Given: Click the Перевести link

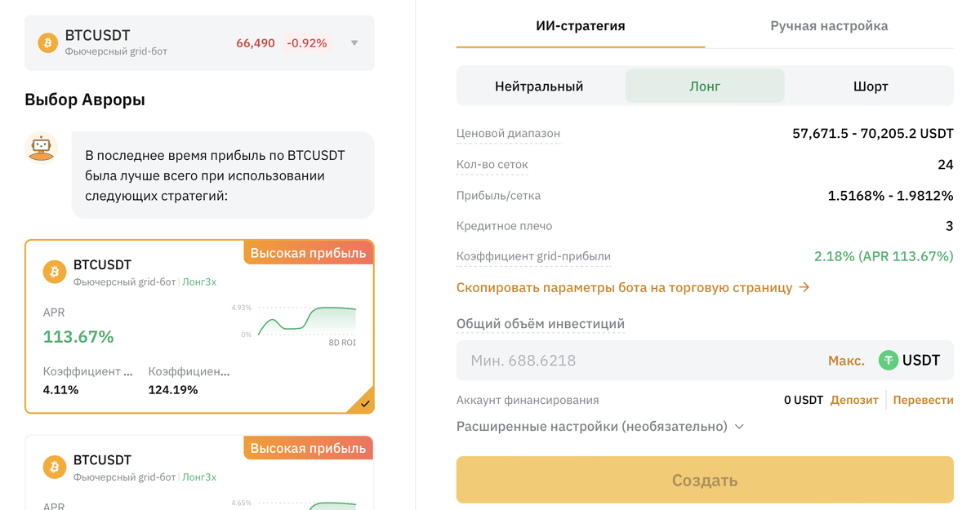Looking at the screenshot, I should pos(923,400).
